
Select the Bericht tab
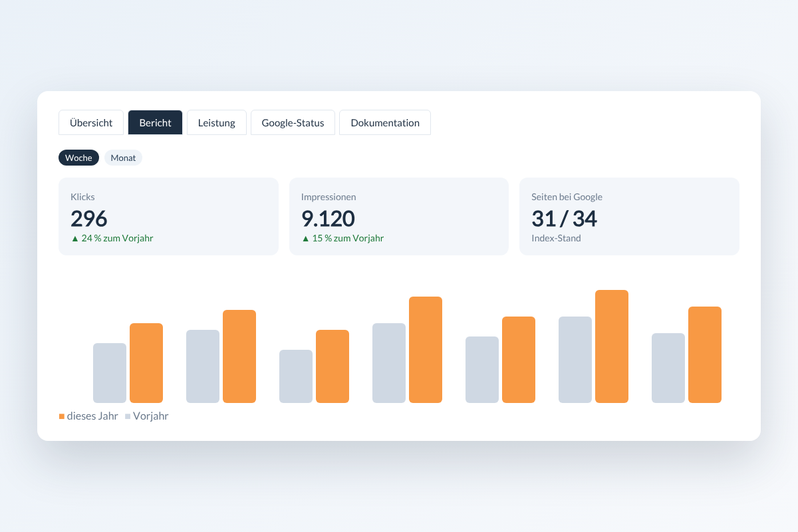[x=155, y=122]
